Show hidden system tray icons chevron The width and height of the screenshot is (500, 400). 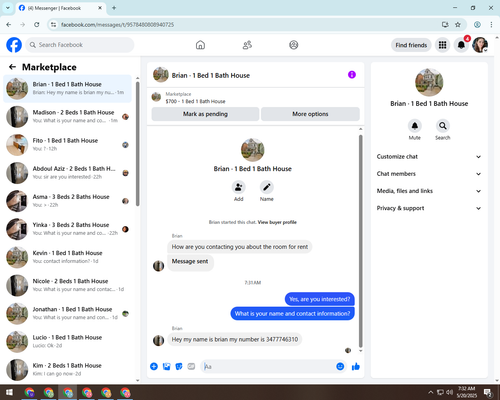[430, 392]
